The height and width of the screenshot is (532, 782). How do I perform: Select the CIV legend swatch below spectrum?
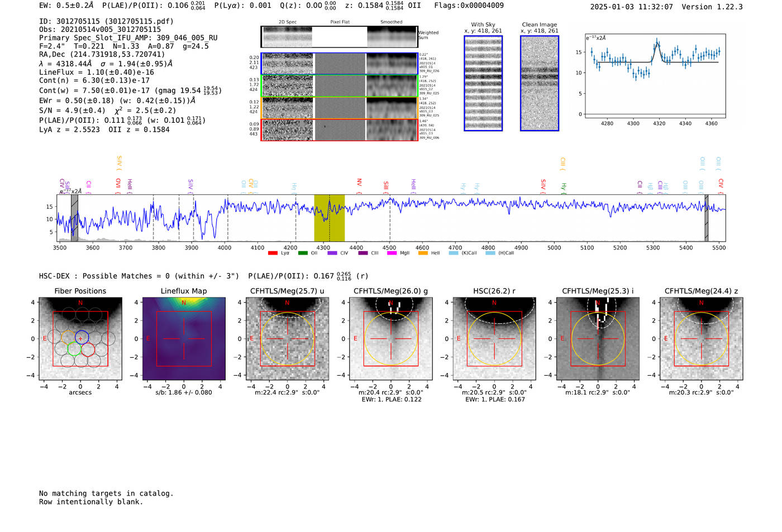tap(332, 253)
